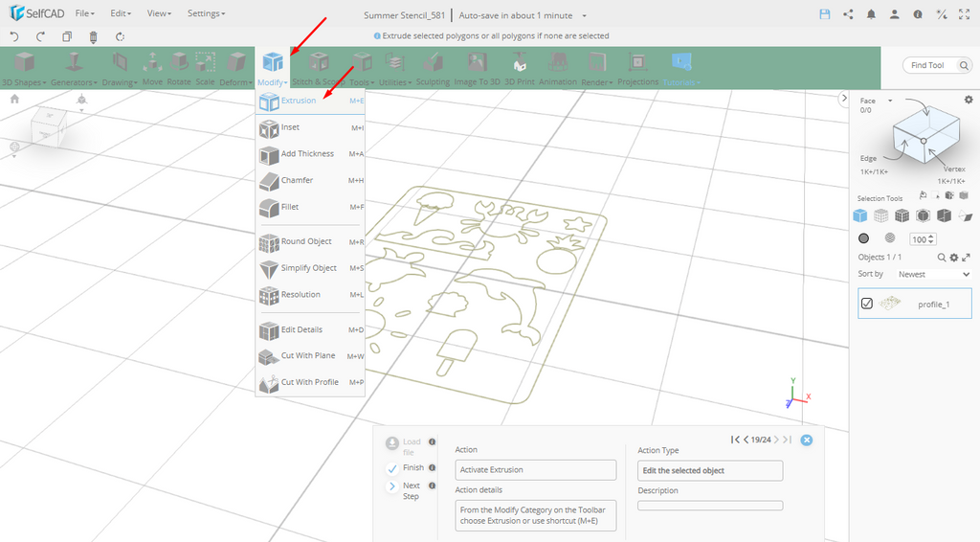This screenshot has height=542, width=980.
Task: Open the Sort by Newest dropdown
Action: [x=934, y=275]
